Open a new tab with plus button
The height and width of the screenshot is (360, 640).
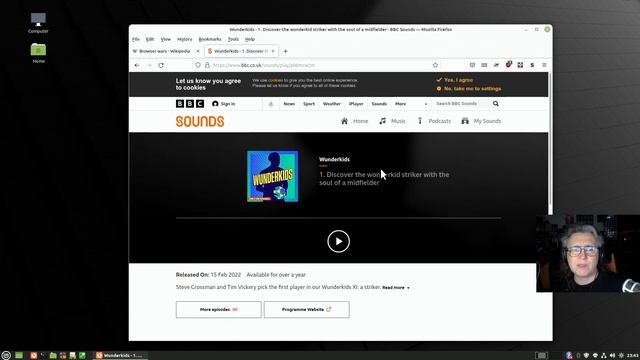286,51
